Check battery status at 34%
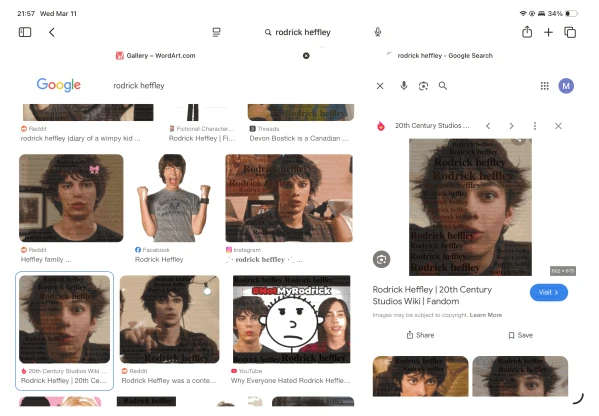The width and height of the screenshot is (599, 416). 563,13
